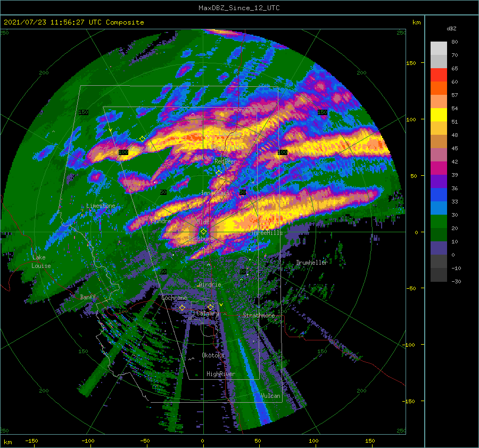Screen dimensions: 479x448
Task: Click the Ponoka city label
Action: click(x=243, y=110)
